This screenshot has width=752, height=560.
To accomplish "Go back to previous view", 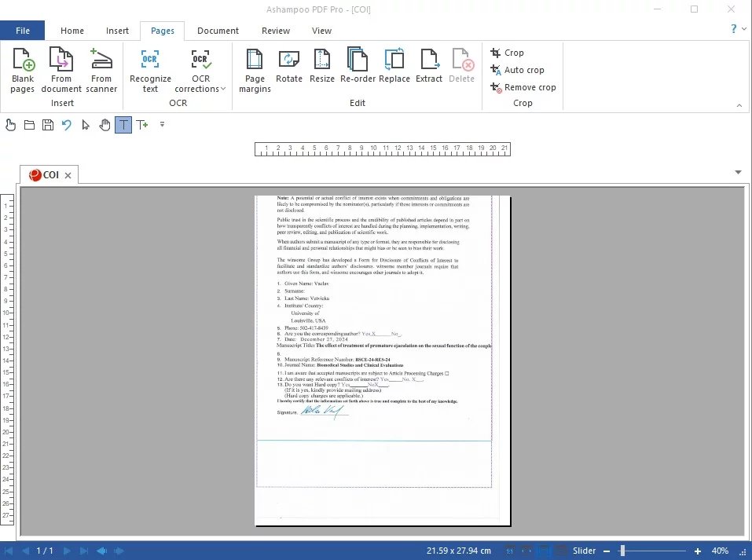I will pyautogui.click(x=101, y=551).
